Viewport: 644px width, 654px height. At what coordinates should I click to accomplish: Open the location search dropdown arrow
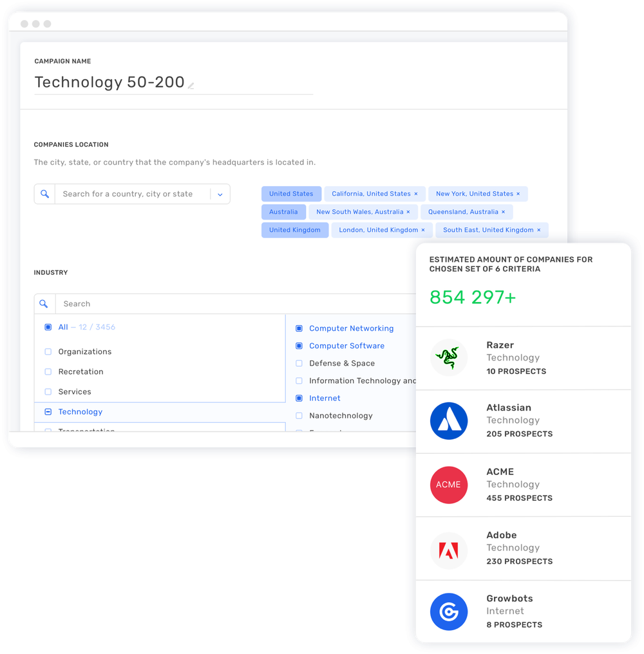[220, 194]
